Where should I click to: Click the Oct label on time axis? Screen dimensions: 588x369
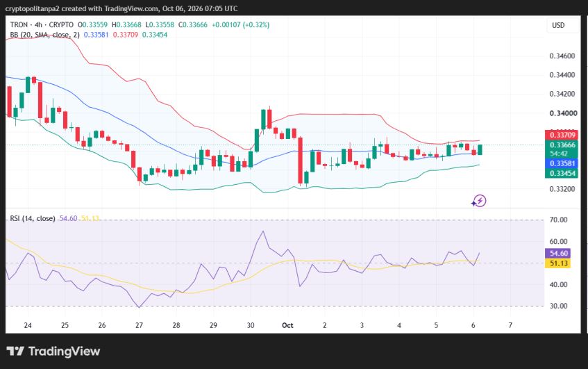click(287, 325)
